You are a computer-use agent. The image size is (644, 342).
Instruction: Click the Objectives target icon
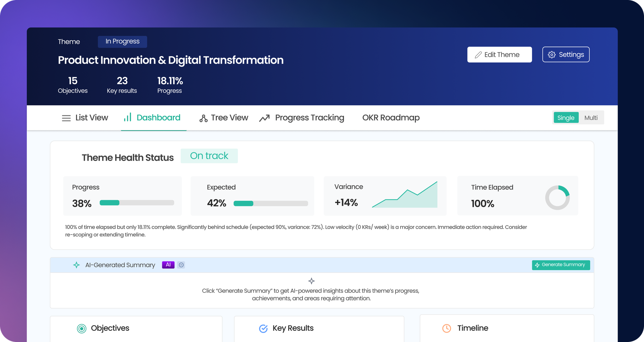pos(81,328)
